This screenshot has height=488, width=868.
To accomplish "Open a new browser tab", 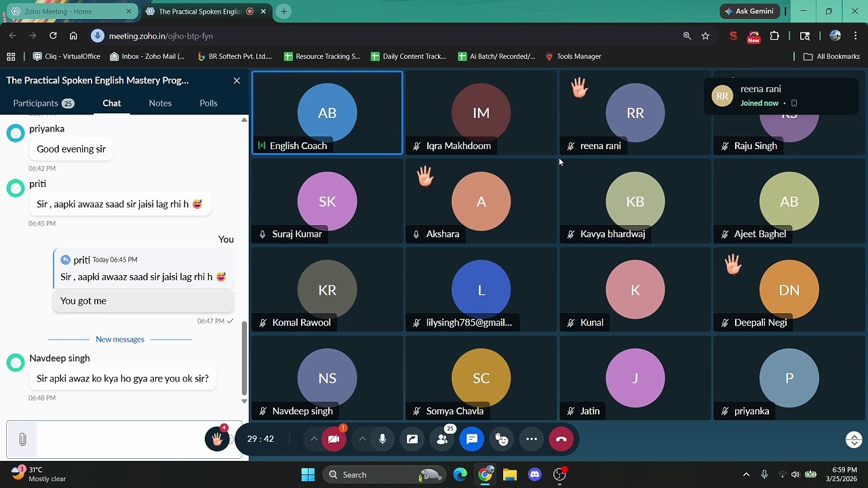I will tap(283, 12).
